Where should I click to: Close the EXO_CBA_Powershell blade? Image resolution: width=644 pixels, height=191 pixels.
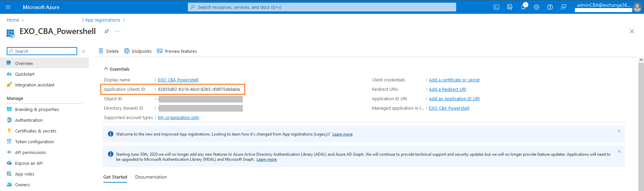click(x=632, y=31)
